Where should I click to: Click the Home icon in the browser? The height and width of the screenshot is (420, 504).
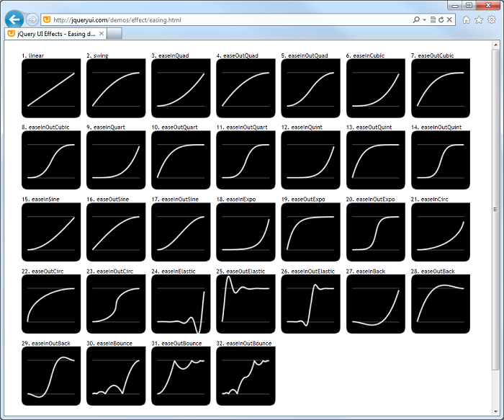tap(466, 19)
